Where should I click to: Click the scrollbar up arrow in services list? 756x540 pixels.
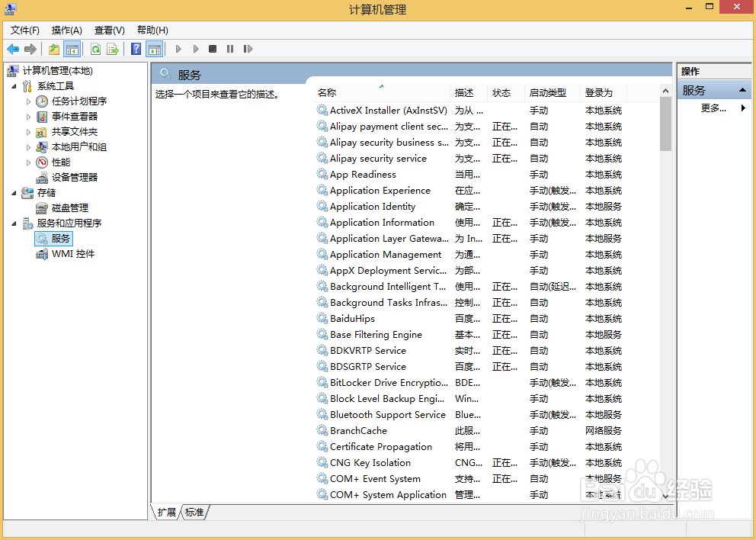point(665,91)
